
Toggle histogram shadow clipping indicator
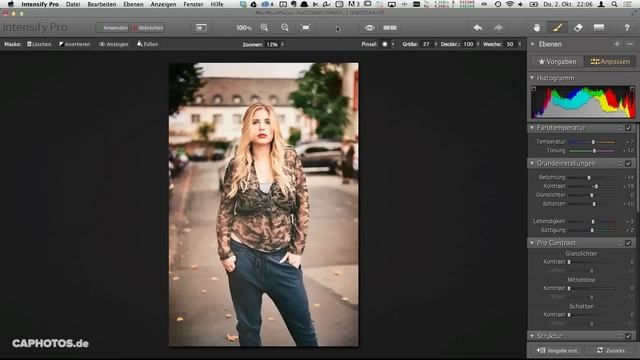coord(534,89)
